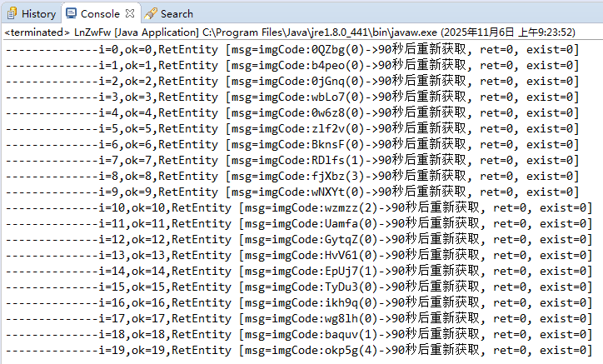Click console line containing imgCode:GytqZ
603x364 pixels.
pyautogui.click(x=299, y=239)
